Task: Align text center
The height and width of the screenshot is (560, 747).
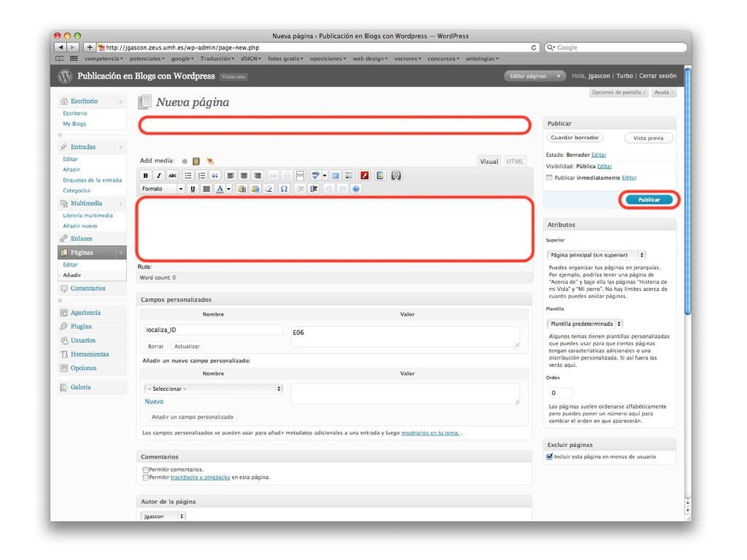Action: point(244,176)
